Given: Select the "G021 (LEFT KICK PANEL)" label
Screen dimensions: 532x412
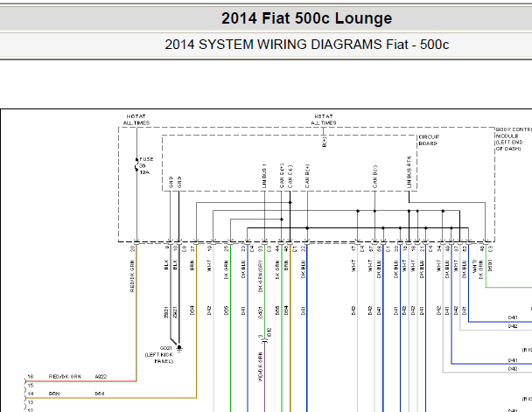Looking at the screenshot, I should [x=159, y=354].
